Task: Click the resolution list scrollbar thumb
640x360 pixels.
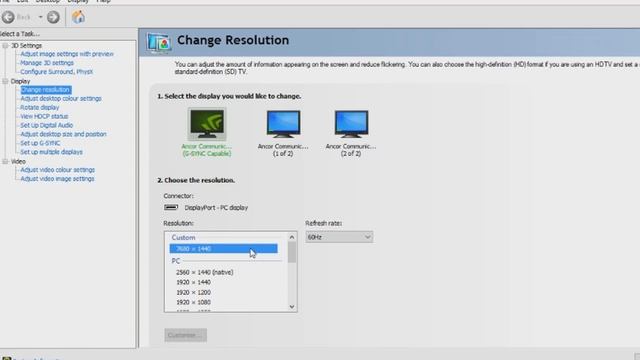Action: [x=292, y=252]
